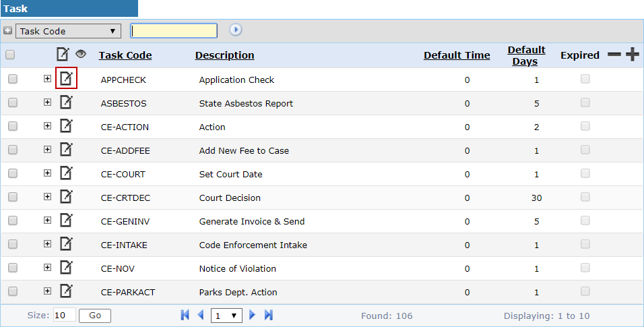Toggle the view eye icon in the header
The image size is (644, 327).
pyautogui.click(x=81, y=53)
